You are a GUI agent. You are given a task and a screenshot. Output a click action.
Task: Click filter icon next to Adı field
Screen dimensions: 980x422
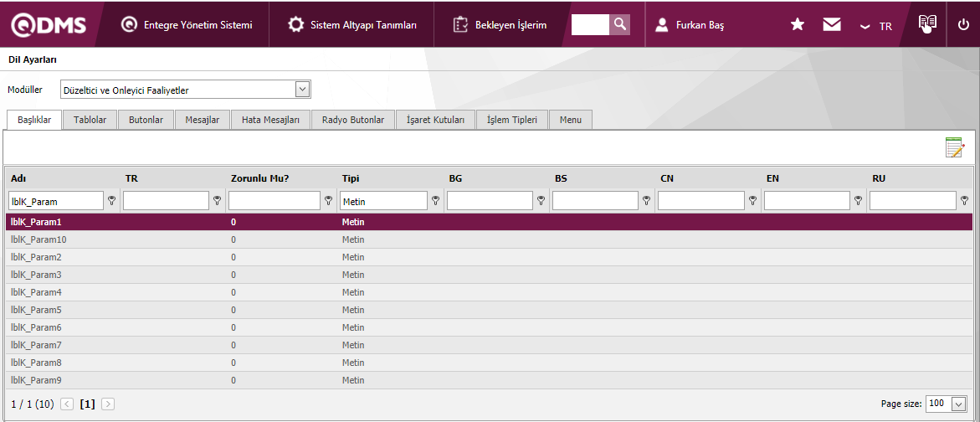coord(111,201)
